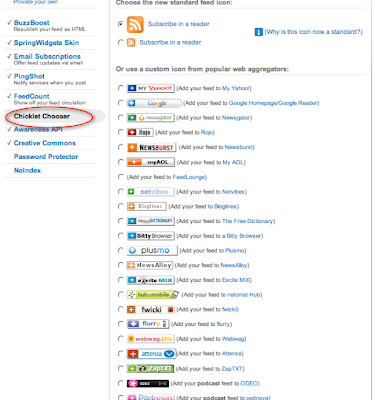Screen dimensions: 375x400
Task: Follow the My Yahoo! text link
Action: point(236,88)
